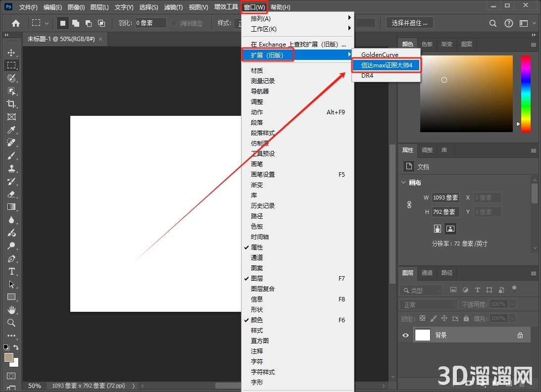Viewport: 541px width, 392px height.
Task: Select the Horizontal Type tool
Action: pos(11,271)
